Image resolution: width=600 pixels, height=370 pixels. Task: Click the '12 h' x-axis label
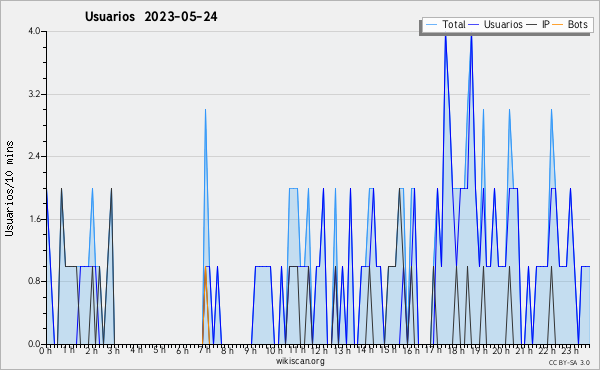pos(319,351)
